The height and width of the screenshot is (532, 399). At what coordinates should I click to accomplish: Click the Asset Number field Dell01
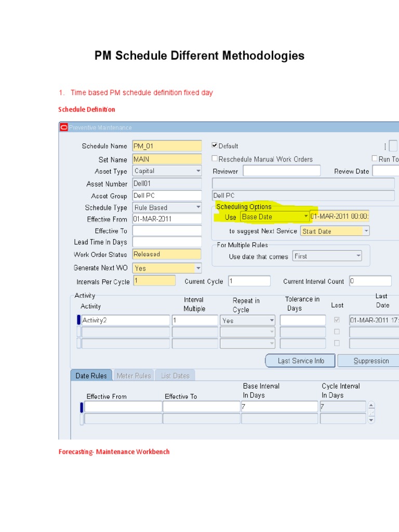[167, 183]
